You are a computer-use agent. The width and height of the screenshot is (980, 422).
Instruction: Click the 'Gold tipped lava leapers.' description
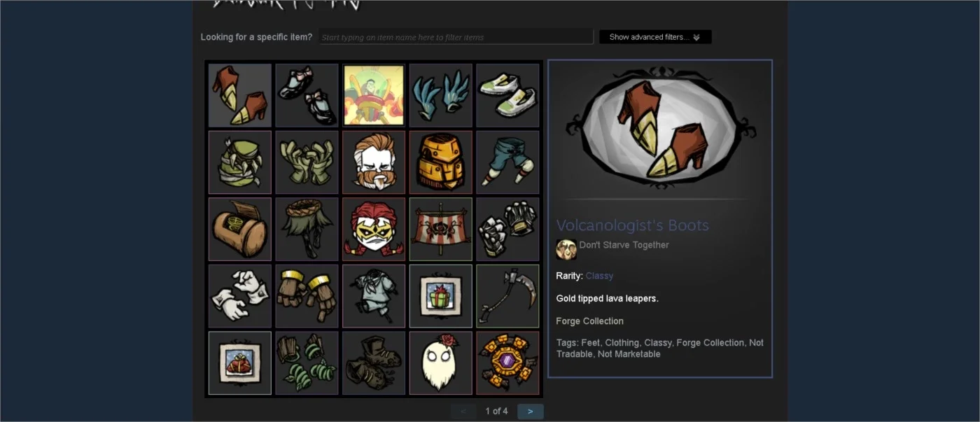[x=608, y=299]
